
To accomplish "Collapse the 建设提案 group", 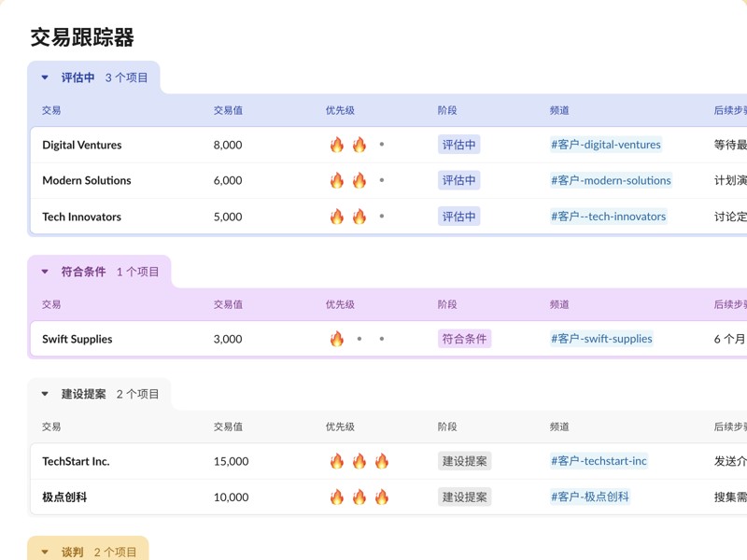I will click(x=43, y=393).
